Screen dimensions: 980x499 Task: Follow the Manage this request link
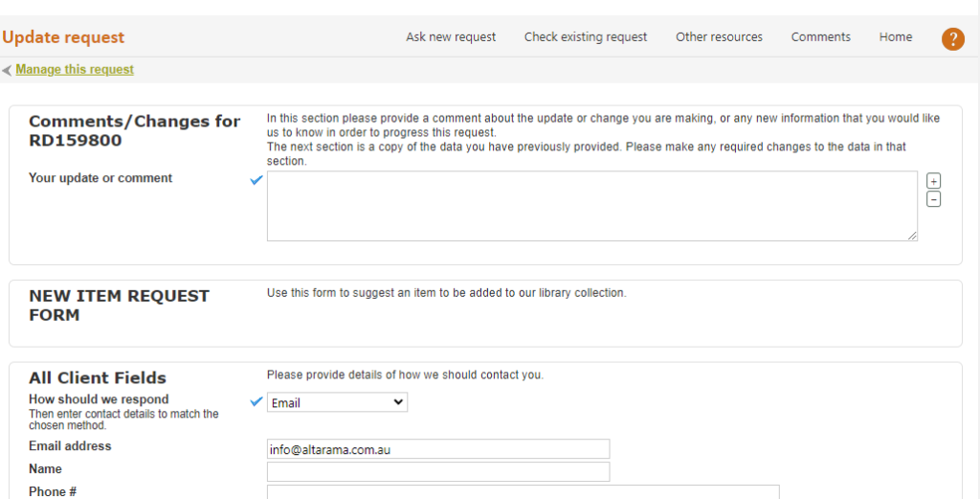pyautogui.click(x=75, y=69)
